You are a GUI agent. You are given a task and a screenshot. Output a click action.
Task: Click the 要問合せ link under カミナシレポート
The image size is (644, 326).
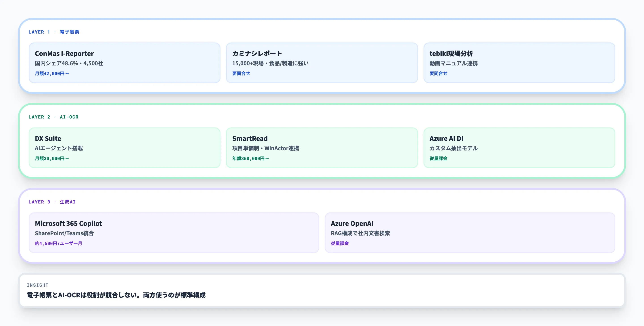241,73
